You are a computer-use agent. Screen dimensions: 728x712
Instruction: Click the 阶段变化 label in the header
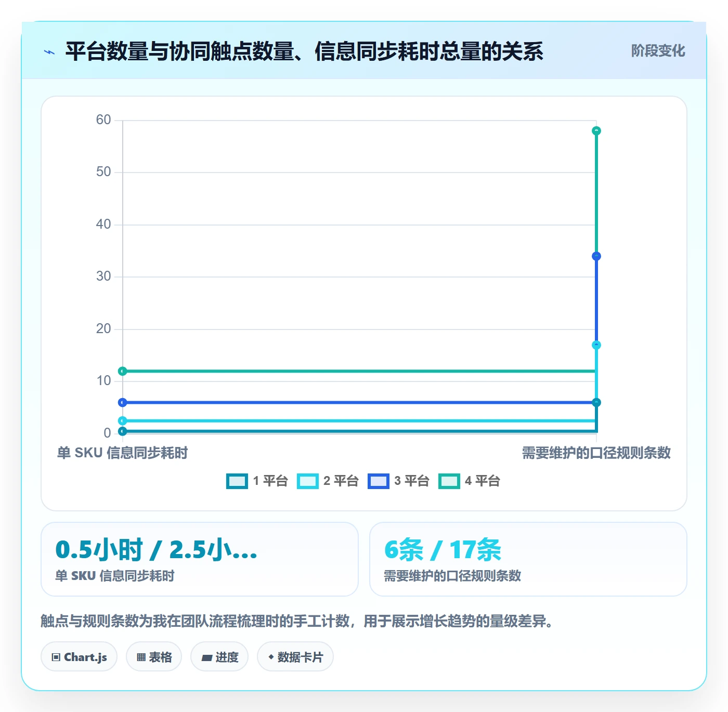coord(658,51)
